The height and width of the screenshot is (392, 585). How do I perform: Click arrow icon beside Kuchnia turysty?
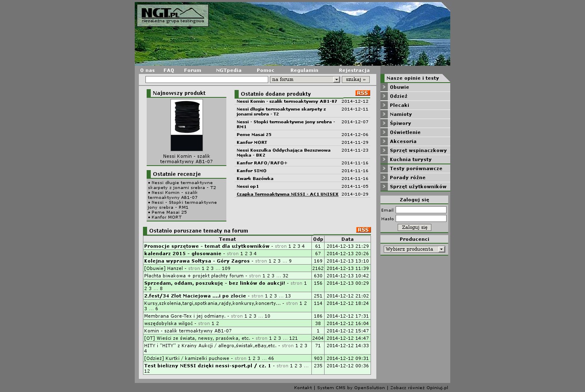coord(384,159)
